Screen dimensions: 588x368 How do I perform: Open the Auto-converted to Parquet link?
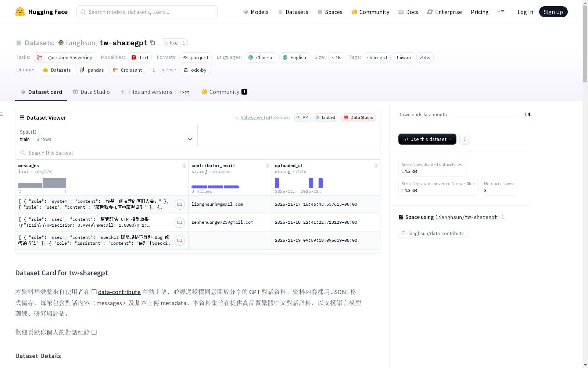[262, 117]
